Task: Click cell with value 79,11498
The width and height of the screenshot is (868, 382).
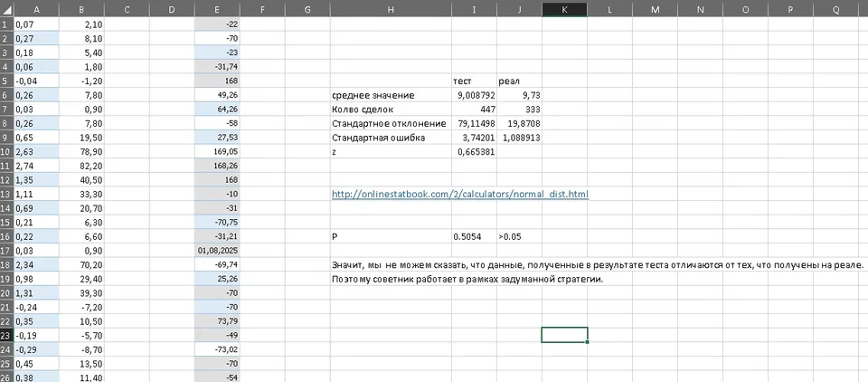Action: coord(475,124)
